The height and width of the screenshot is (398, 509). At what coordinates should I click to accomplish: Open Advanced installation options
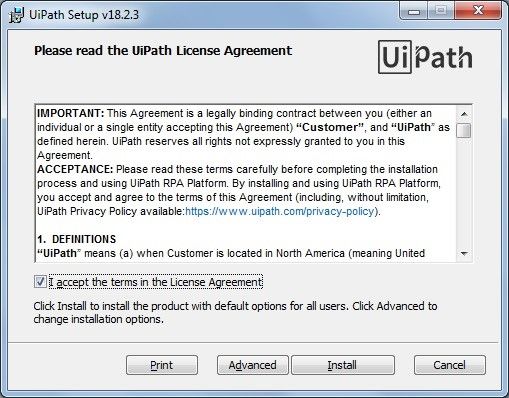(x=252, y=365)
